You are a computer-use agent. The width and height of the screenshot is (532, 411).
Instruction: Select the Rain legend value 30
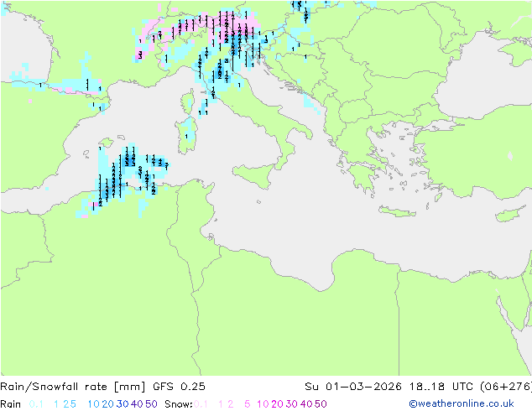(x=123, y=404)
